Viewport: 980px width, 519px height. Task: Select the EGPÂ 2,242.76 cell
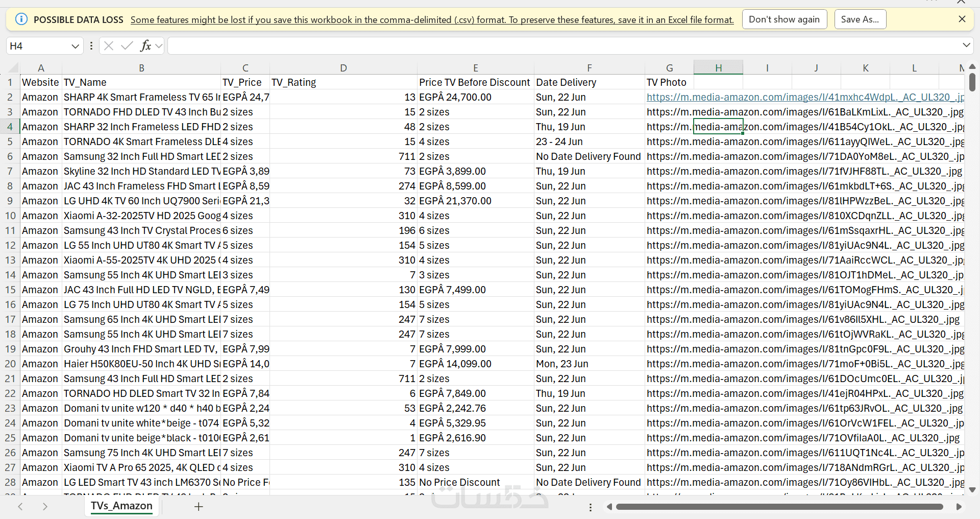click(476, 408)
